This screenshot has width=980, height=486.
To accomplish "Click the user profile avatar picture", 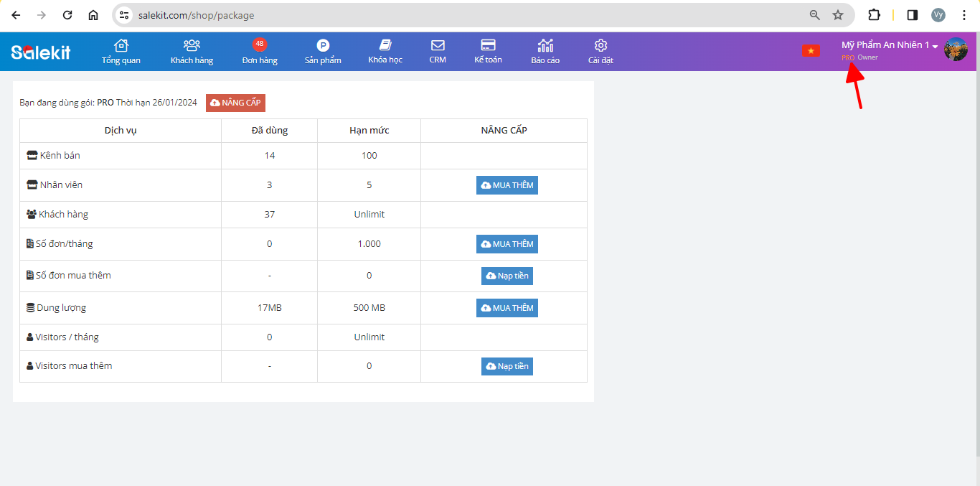I will click(x=956, y=50).
